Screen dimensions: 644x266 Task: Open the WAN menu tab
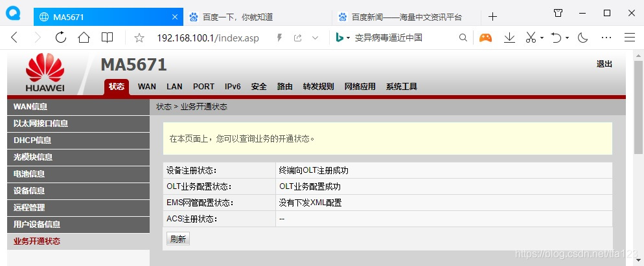coord(147,87)
